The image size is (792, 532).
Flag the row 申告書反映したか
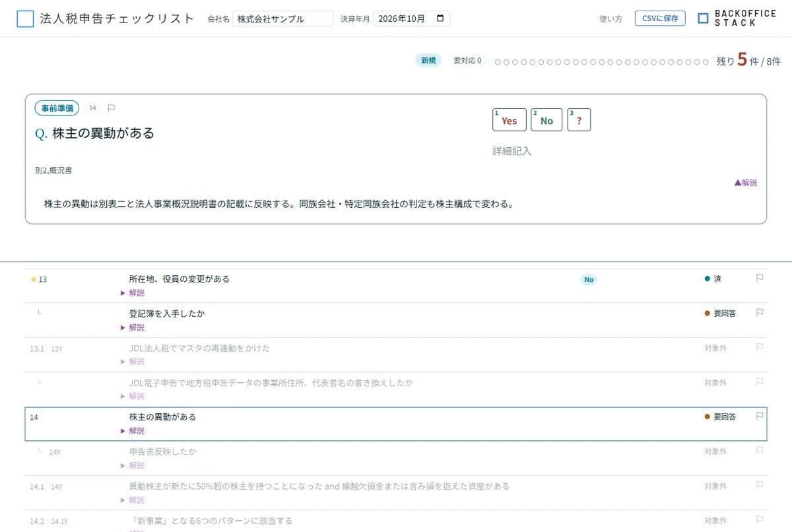pyautogui.click(x=760, y=450)
